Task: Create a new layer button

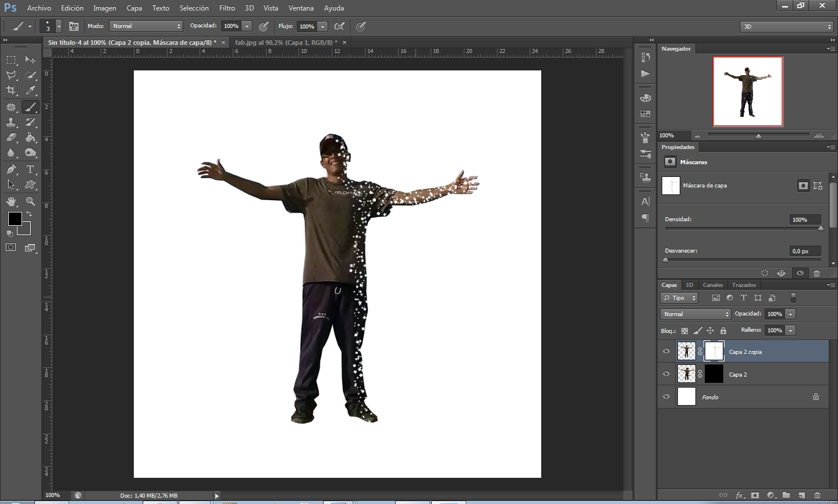Action: (802, 495)
